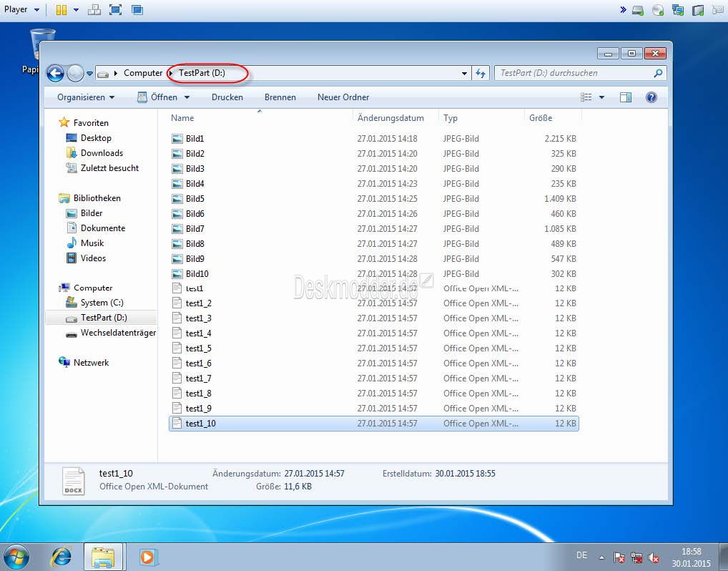Show hidden tray icons arrow

point(601,557)
